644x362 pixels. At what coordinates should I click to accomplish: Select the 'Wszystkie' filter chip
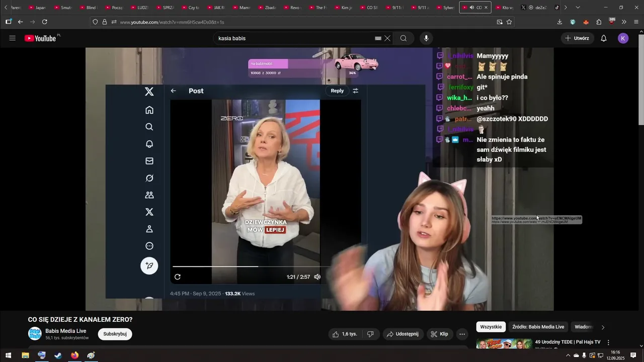click(x=491, y=327)
